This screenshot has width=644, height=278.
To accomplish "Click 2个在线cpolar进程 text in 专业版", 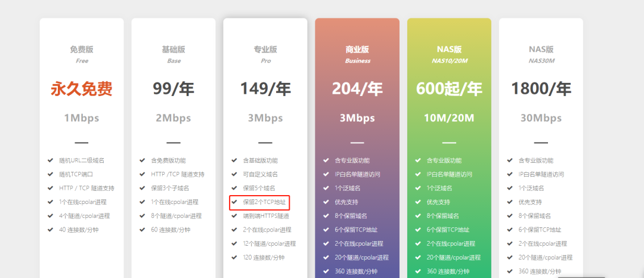I will (267, 230).
